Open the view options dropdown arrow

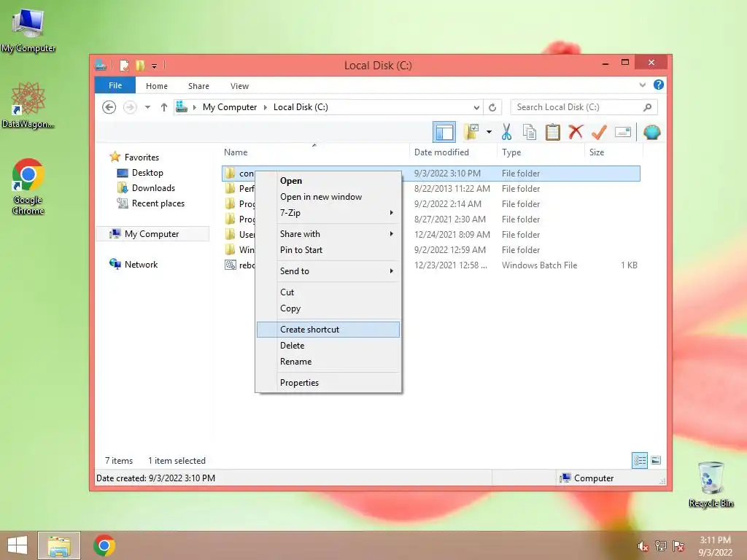[x=489, y=132]
